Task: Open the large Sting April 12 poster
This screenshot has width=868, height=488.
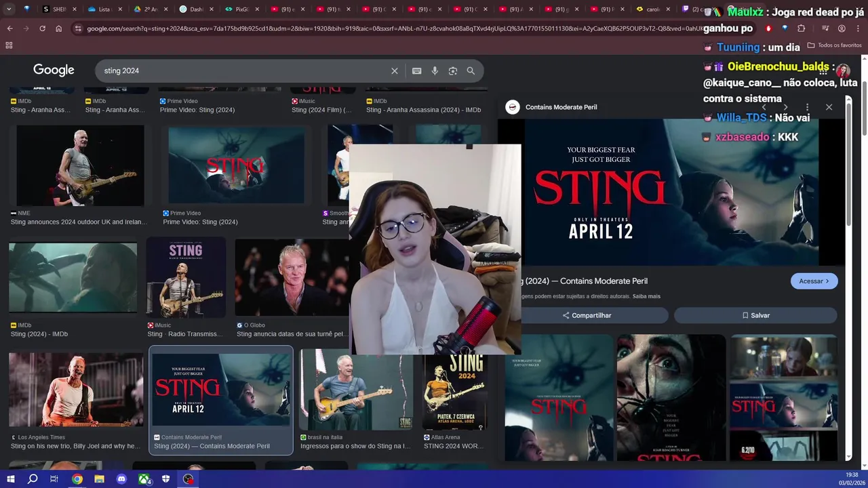Action: (x=671, y=192)
